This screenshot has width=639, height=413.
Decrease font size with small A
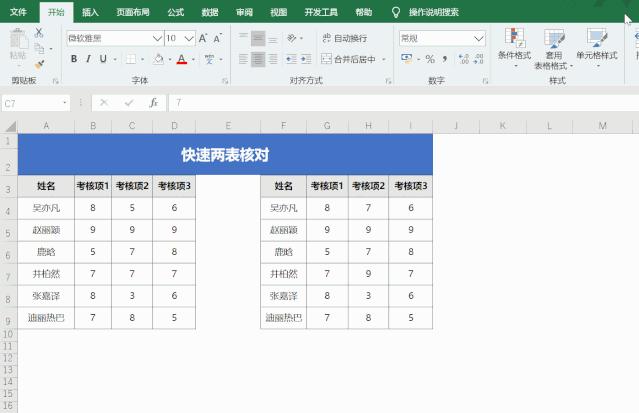pyautogui.click(x=217, y=38)
